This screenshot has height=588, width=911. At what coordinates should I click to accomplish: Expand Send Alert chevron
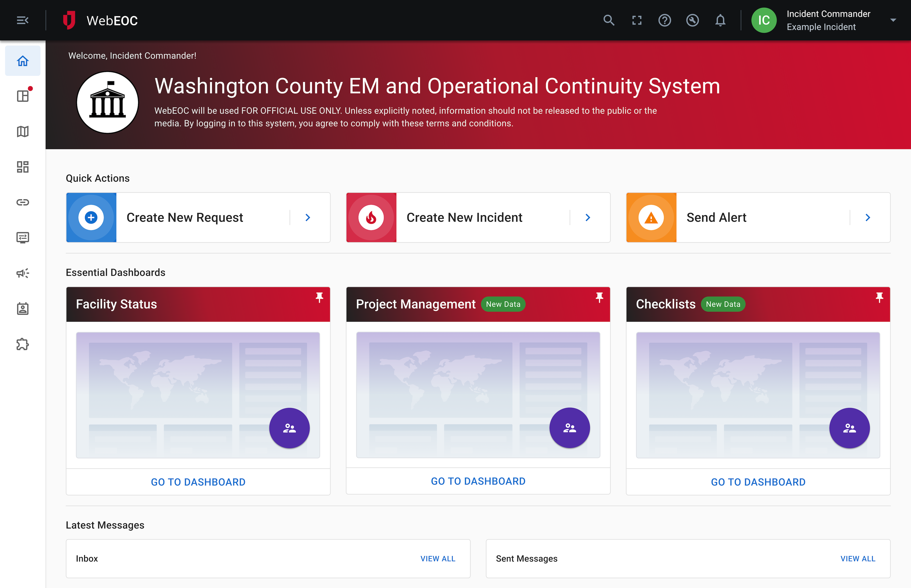coord(868,218)
